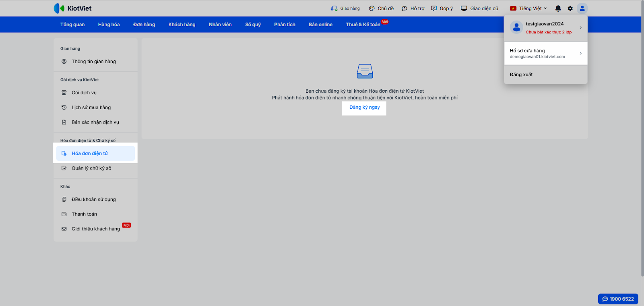This screenshot has height=306, width=644.
Task: Open the Thuế & Kế toán menu
Action: coord(363,25)
